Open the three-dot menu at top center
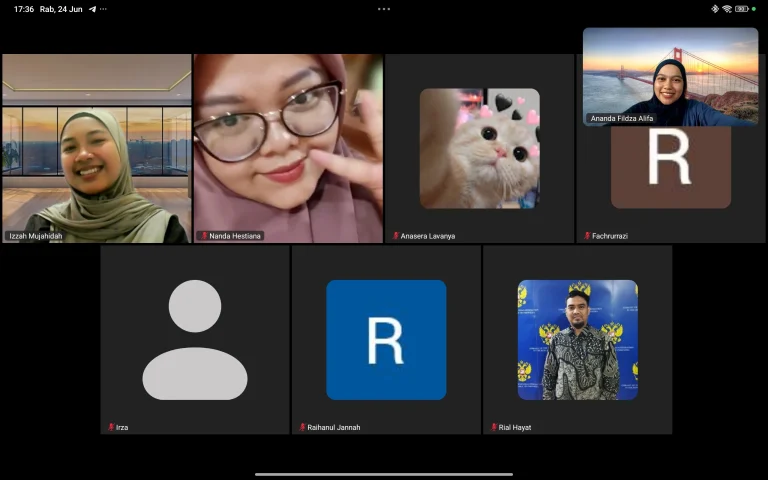768x480 pixels. pos(384,9)
